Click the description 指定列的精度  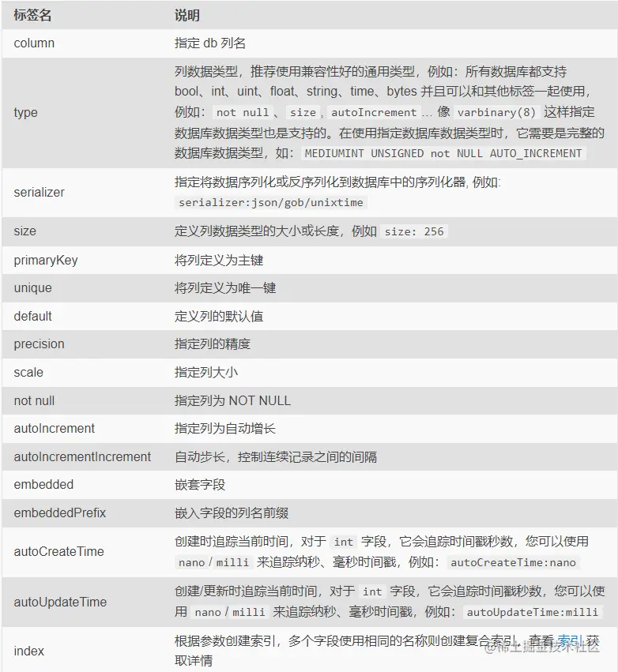point(213,344)
